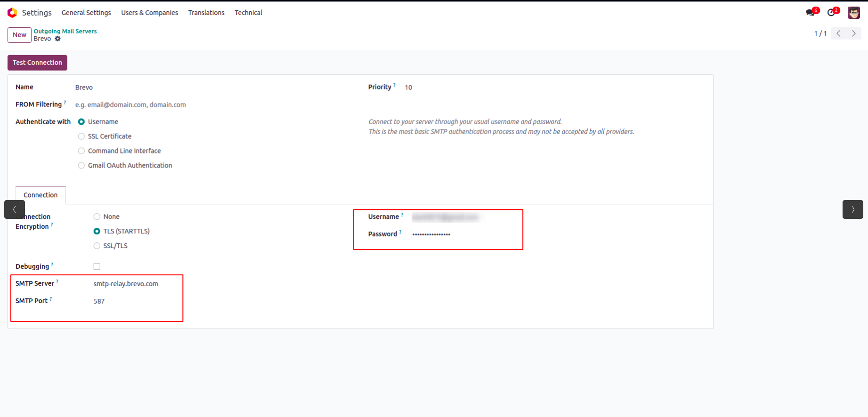
Task: Click 'Connect to your server' help text
Action: click(x=465, y=122)
